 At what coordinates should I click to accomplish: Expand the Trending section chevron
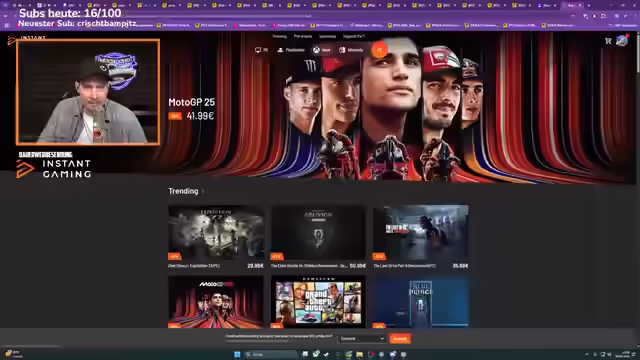click(x=203, y=191)
